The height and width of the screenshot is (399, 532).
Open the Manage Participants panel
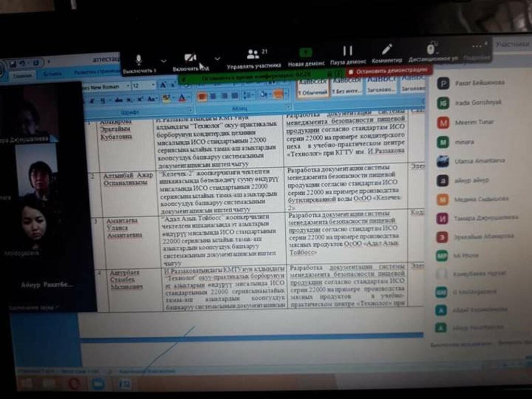click(254, 58)
